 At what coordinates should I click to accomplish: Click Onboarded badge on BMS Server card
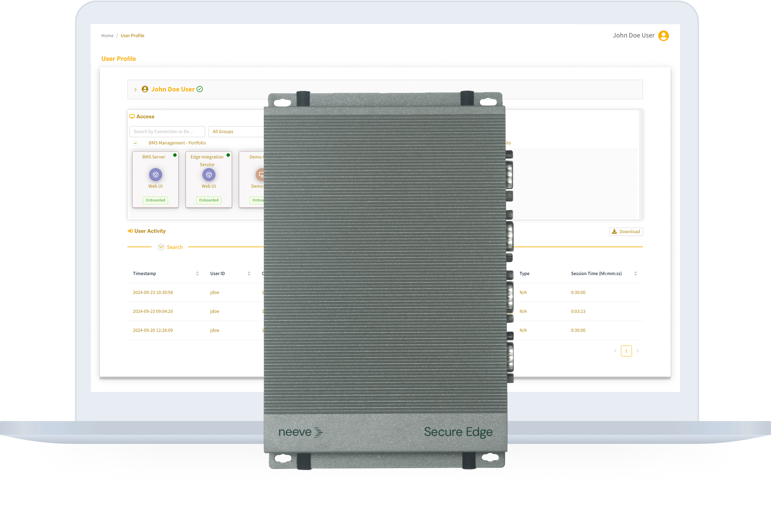coord(156,200)
